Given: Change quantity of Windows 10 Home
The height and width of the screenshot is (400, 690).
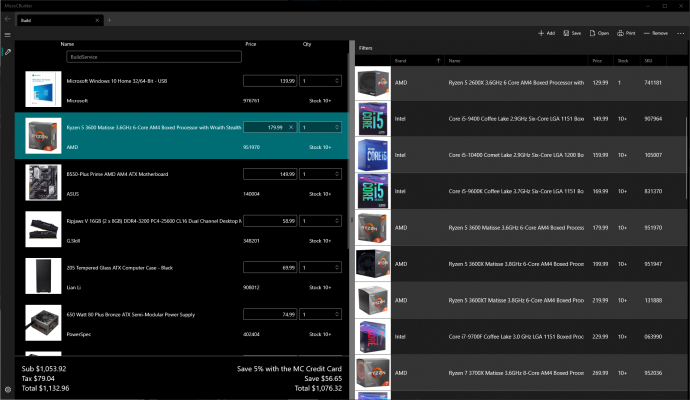Looking at the screenshot, I should pos(320,81).
